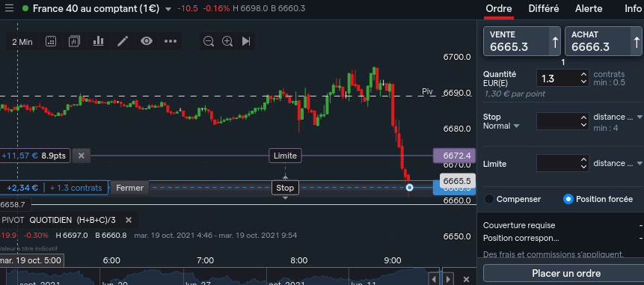Click the +2,34 € profit label
Image resolution: width=644 pixels, height=285 pixels.
pyautogui.click(x=22, y=188)
